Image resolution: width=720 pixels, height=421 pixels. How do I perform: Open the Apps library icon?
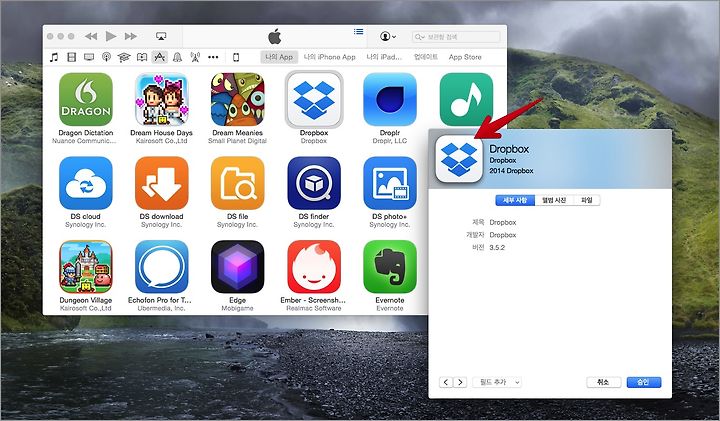point(159,57)
